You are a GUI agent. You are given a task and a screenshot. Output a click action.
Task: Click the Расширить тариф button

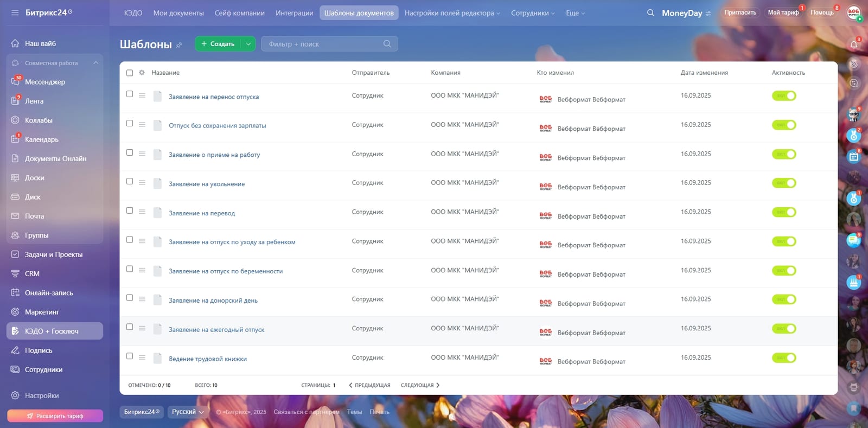(x=55, y=416)
